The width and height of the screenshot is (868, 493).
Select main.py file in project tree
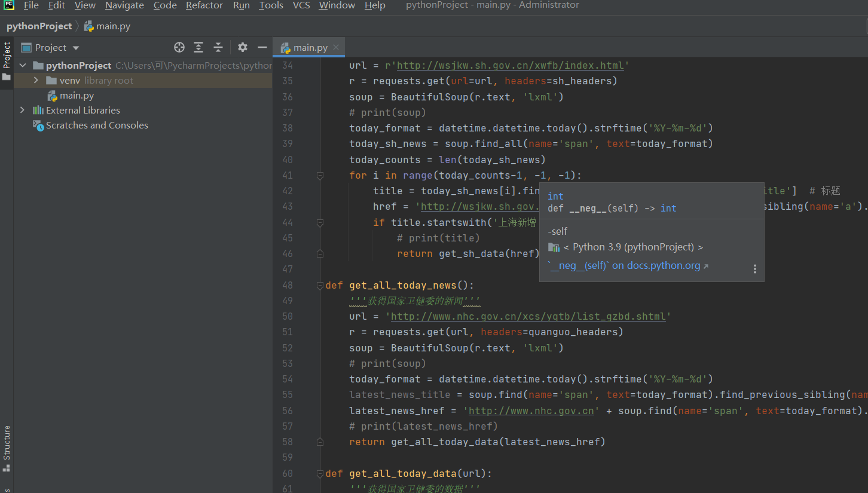[x=77, y=95]
